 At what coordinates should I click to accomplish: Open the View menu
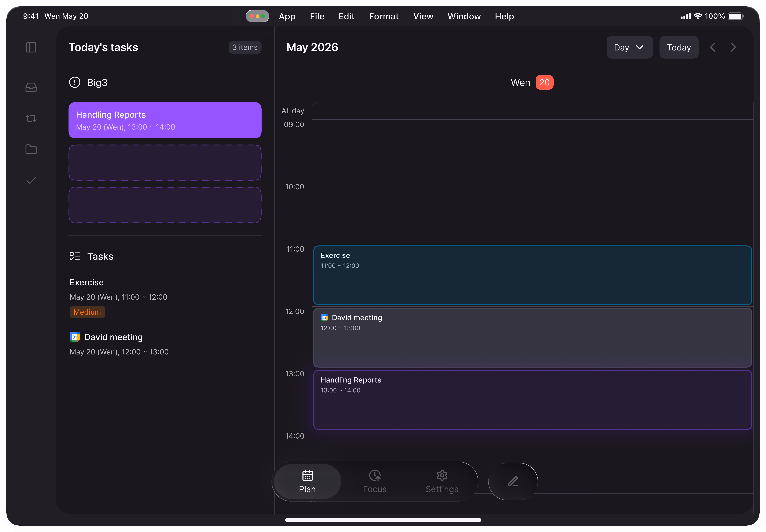pyautogui.click(x=423, y=16)
